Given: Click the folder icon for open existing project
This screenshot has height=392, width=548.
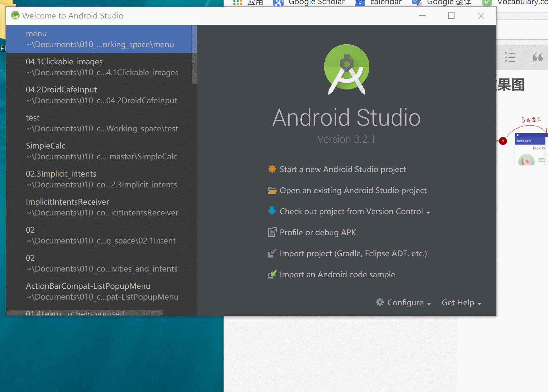Looking at the screenshot, I should tap(272, 190).
